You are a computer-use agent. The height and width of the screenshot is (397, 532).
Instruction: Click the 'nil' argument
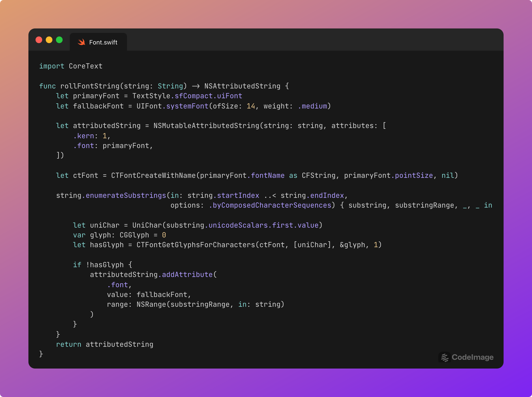point(448,175)
